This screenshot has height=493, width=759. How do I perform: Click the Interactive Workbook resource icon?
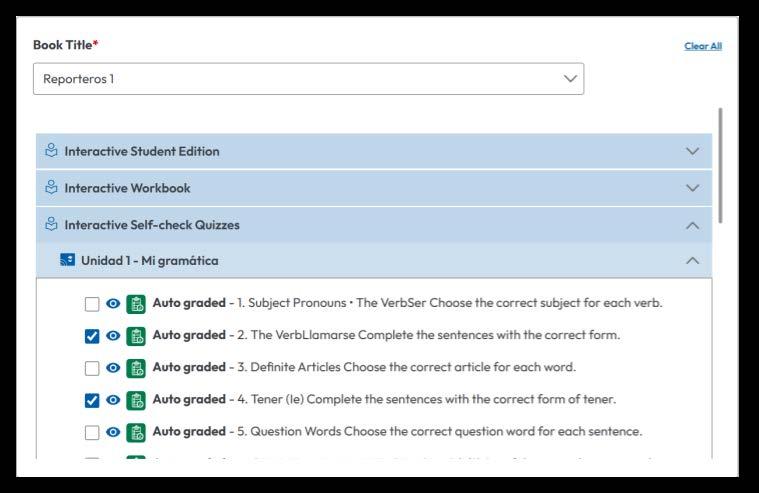coord(52,188)
